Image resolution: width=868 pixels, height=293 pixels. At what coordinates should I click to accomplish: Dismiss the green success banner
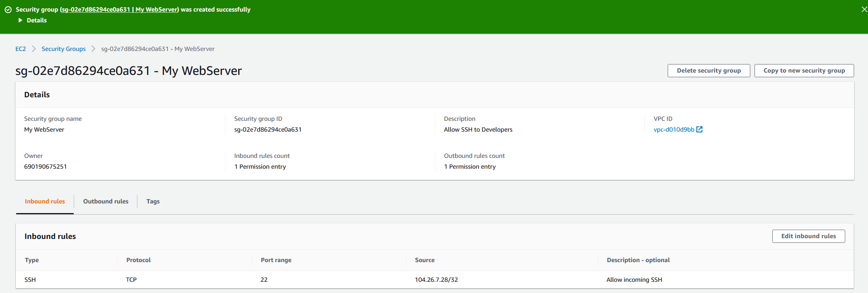click(864, 9)
